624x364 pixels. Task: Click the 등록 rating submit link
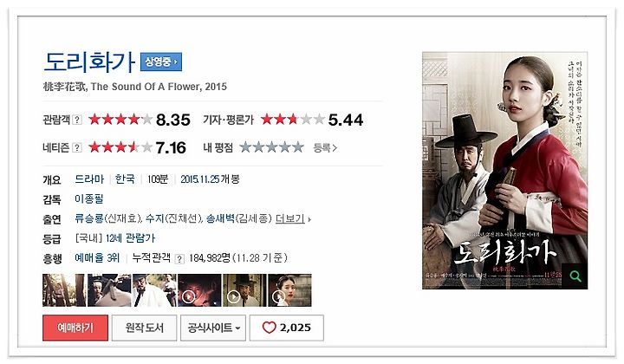click(325, 148)
